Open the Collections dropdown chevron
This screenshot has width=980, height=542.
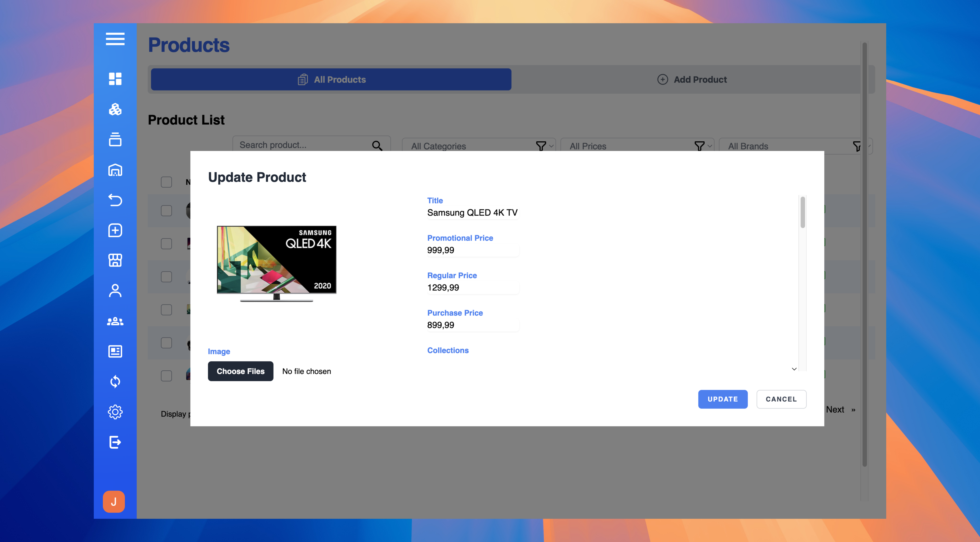(x=794, y=369)
